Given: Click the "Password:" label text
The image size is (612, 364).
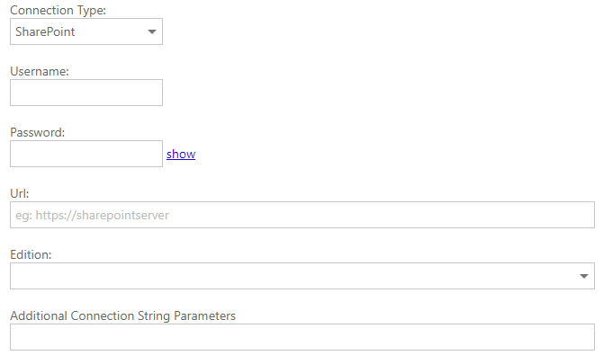Looking at the screenshot, I should (39, 132).
